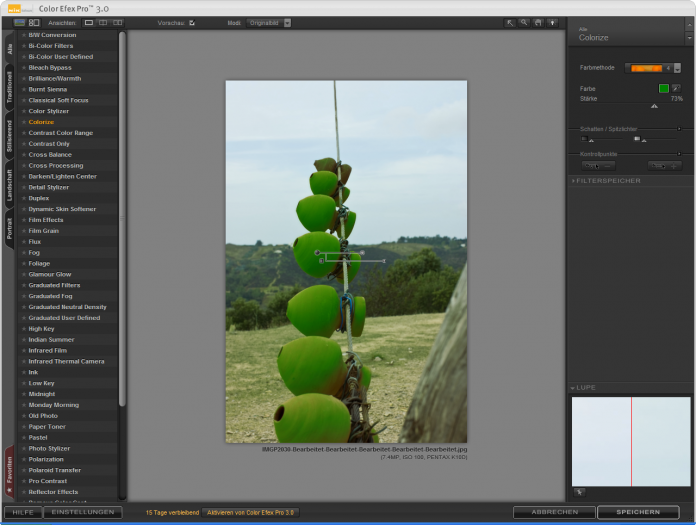Switch to single image view layout
The width and height of the screenshot is (696, 525).
point(89,22)
